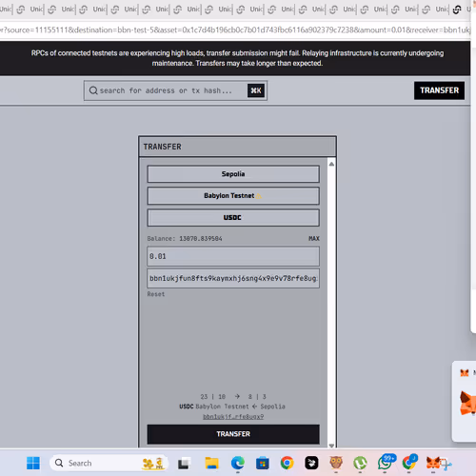Image resolution: width=476 pixels, height=476 pixels.
Task: Open the TRANSFER page from the header button
Action: (439, 90)
